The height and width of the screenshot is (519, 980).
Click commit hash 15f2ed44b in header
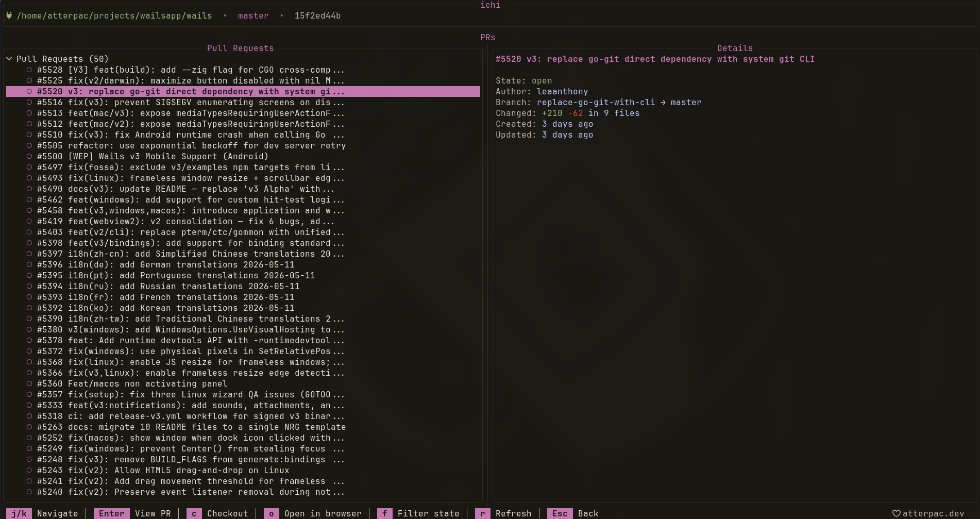tap(317, 15)
